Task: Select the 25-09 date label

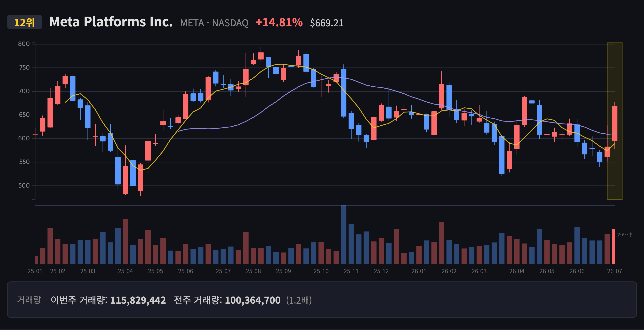Action: point(284,271)
